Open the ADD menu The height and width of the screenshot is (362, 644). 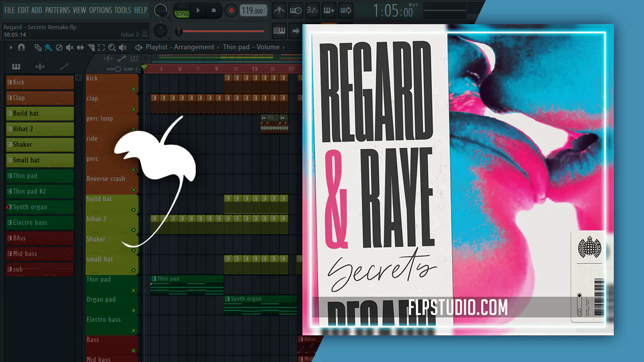pos(37,10)
